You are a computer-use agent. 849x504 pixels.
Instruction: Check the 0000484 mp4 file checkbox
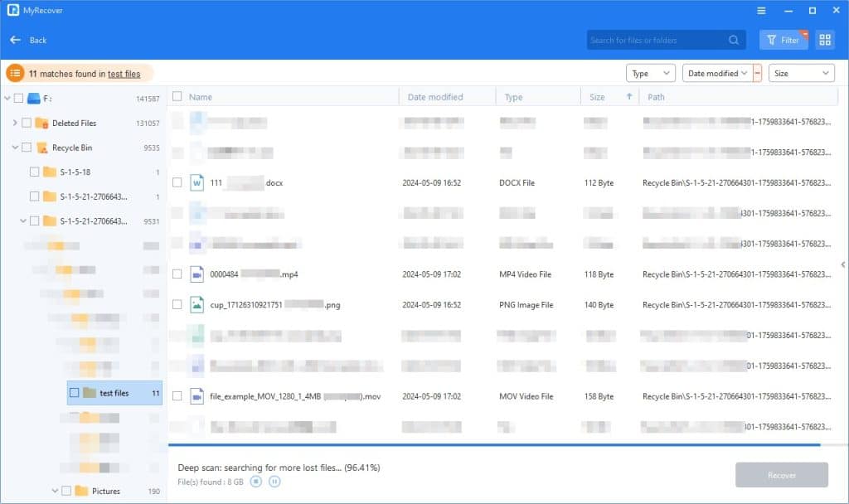[x=177, y=274]
